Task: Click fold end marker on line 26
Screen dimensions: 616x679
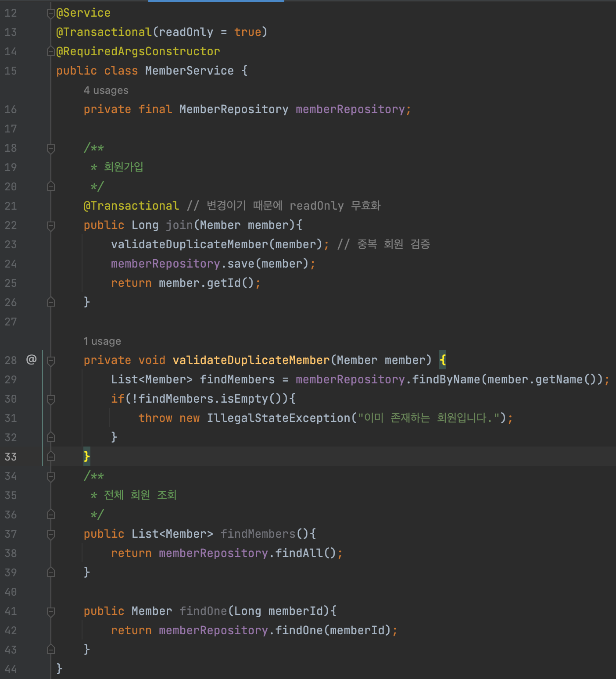Action: [51, 303]
